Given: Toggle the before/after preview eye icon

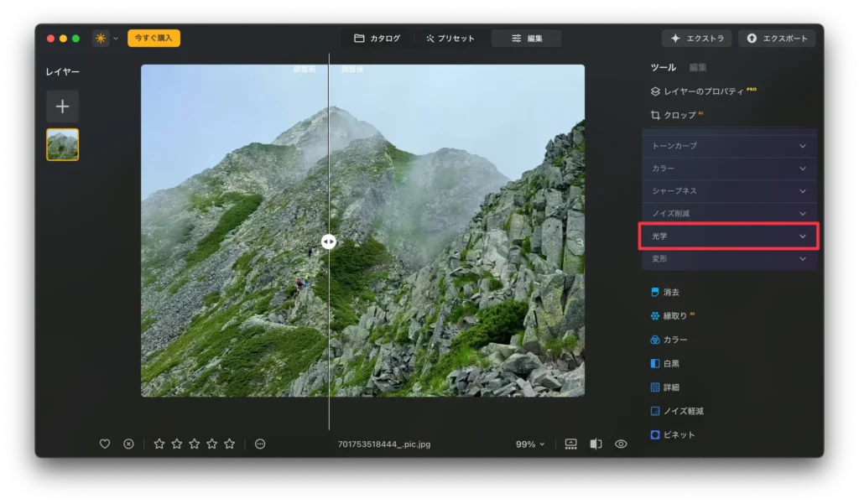Looking at the screenshot, I should [x=620, y=444].
